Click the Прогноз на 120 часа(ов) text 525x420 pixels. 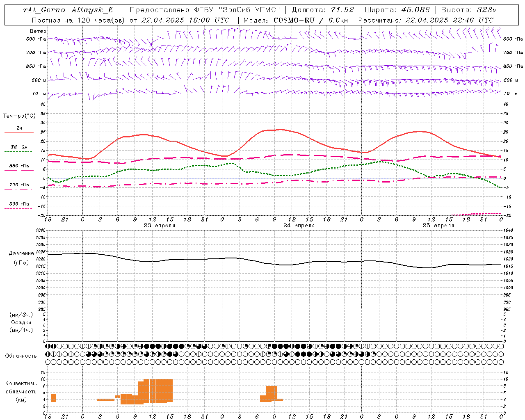(x=78, y=20)
